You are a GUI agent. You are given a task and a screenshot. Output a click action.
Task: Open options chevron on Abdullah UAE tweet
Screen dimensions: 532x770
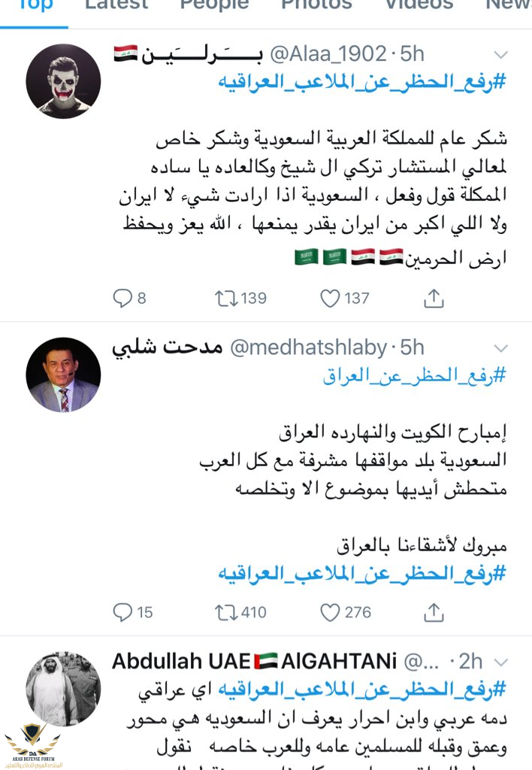pyautogui.click(x=500, y=662)
